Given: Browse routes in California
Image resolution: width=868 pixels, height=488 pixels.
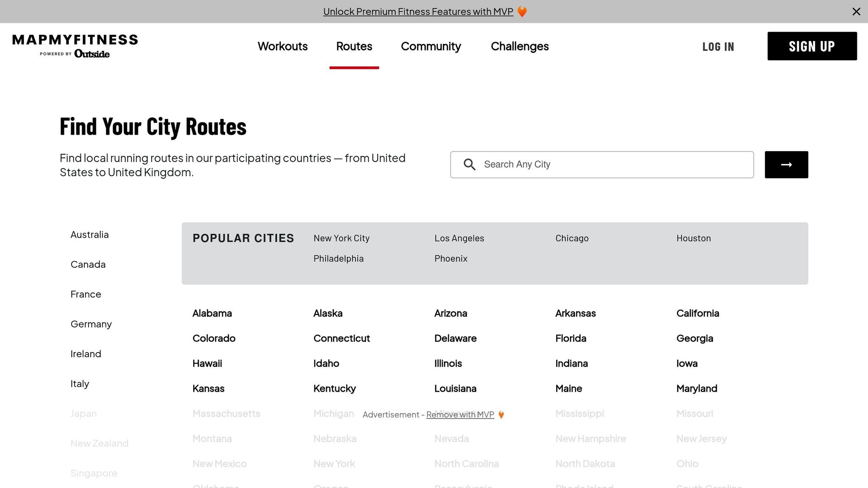Looking at the screenshot, I should [698, 313].
